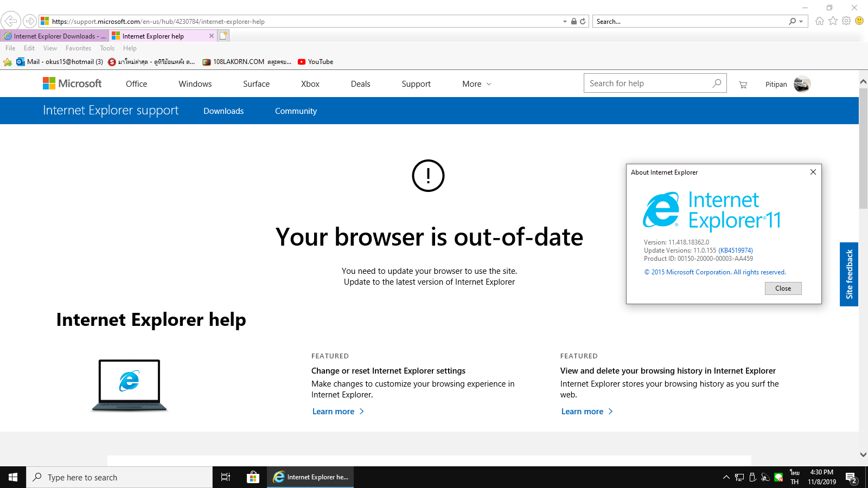The width and height of the screenshot is (868, 488).
Task: Click Close button in the About dialog
Action: pos(783,288)
